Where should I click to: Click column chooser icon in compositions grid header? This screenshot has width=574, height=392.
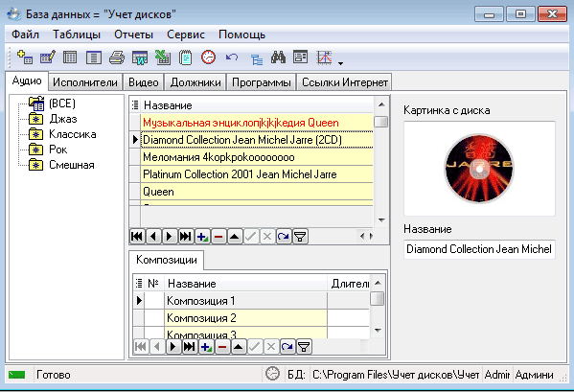139,284
